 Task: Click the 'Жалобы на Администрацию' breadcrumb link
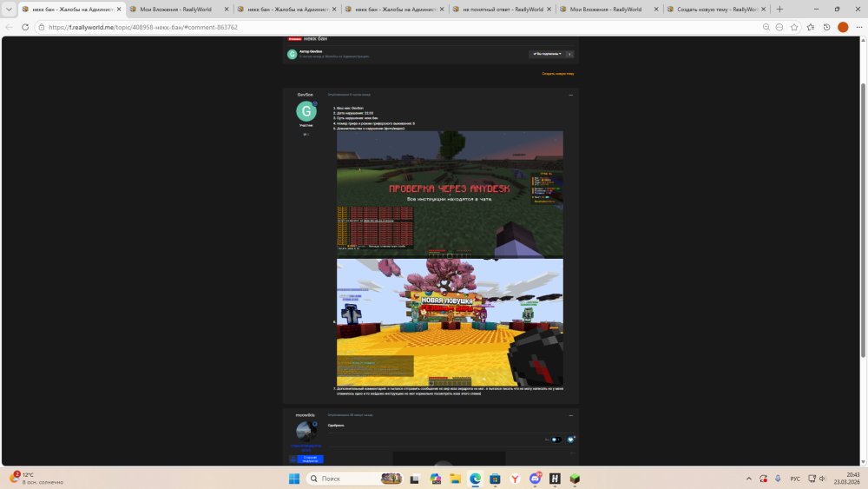tap(347, 56)
